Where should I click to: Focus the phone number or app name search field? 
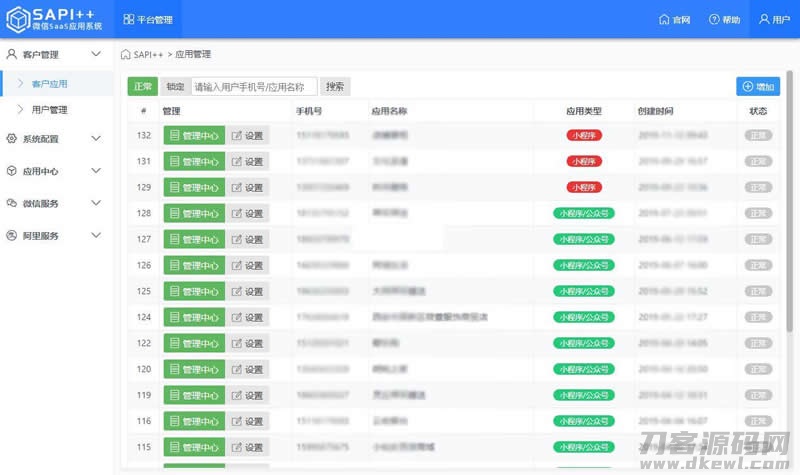coord(254,87)
